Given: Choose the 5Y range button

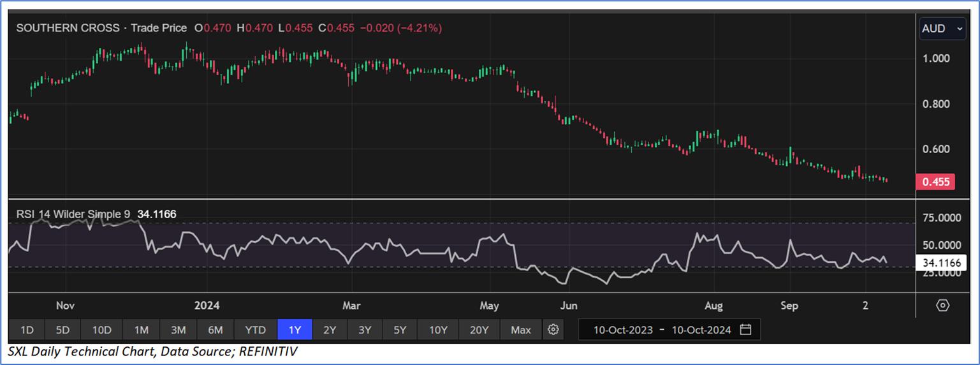Looking at the screenshot, I should pos(400,330).
